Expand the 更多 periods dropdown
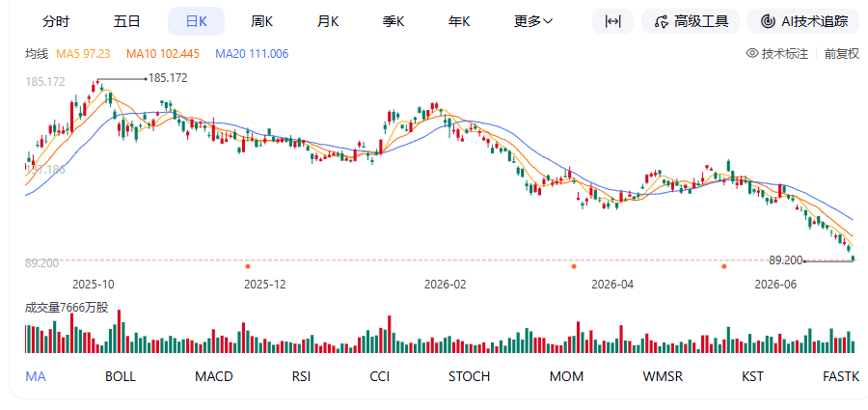The width and height of the screenshot is (868, 410). coord(533,21)
